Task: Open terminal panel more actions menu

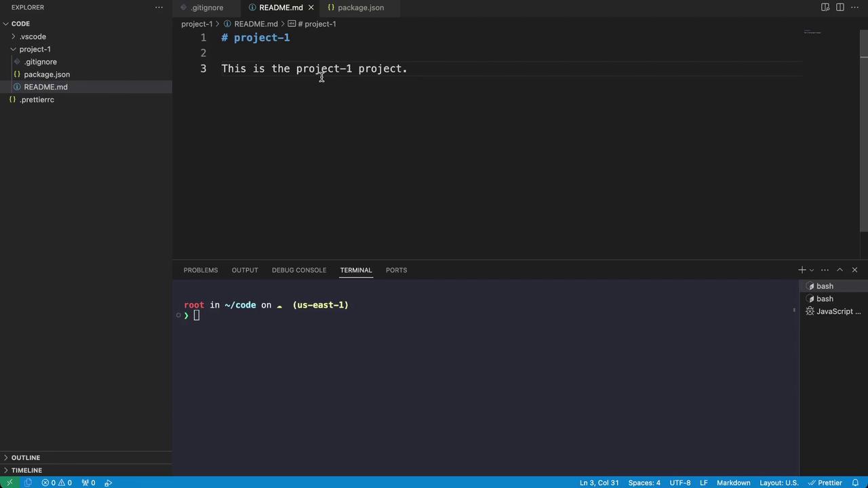Action: coord(825,270)
